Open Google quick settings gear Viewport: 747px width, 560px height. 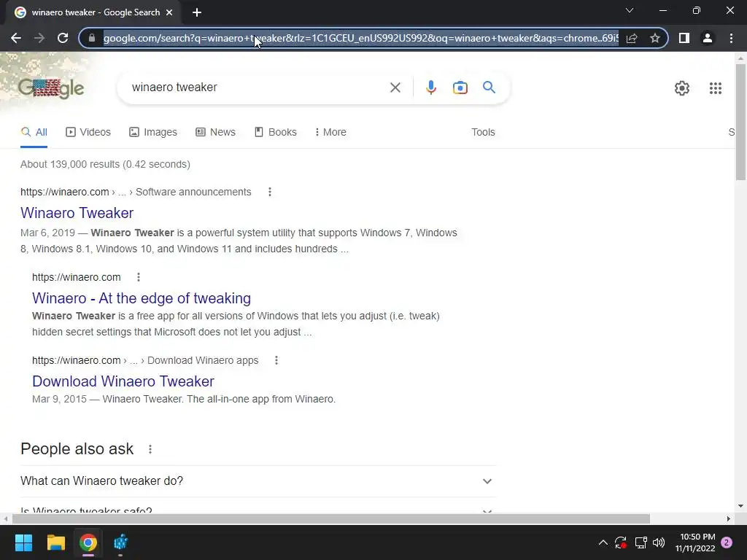[x=682, y=88]
